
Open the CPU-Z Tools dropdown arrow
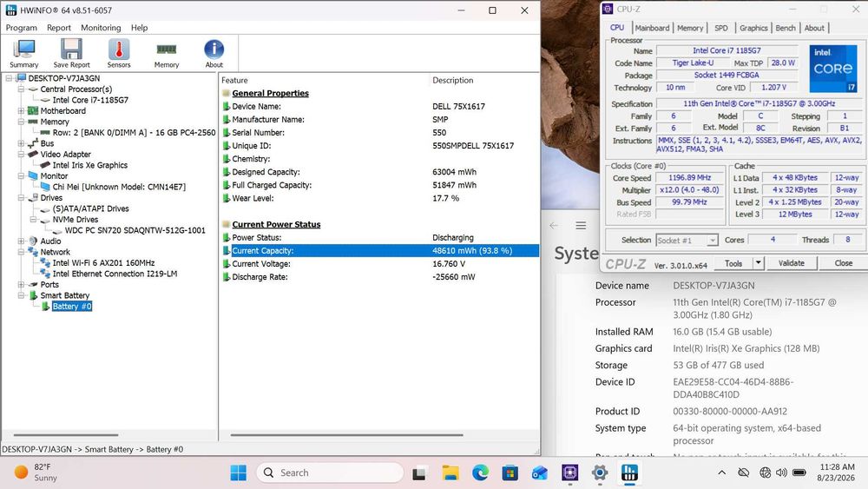point(759,263)
